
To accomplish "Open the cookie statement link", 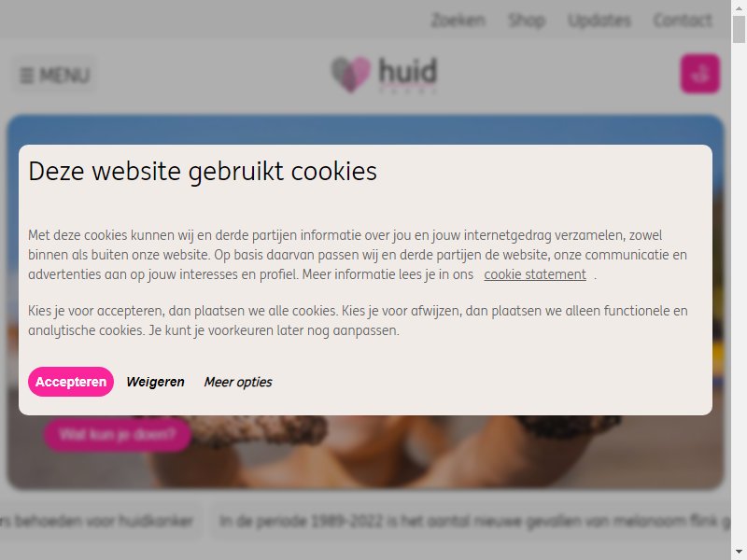I will [x=535, y=274].
